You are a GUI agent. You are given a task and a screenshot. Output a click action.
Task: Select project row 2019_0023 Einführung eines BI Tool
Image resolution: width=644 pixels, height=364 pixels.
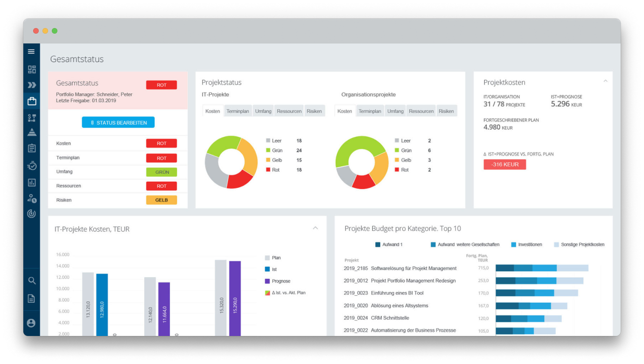397,293
